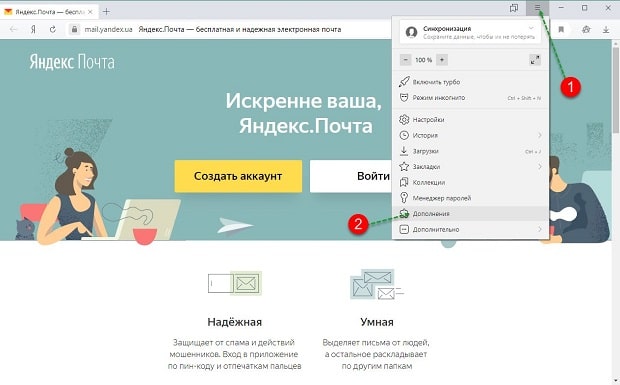
Task: Click the clock icon for История
Action: 404,135
